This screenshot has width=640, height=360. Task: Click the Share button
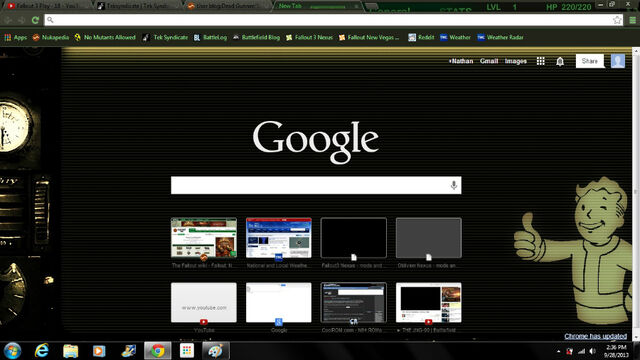click(590, 61)
